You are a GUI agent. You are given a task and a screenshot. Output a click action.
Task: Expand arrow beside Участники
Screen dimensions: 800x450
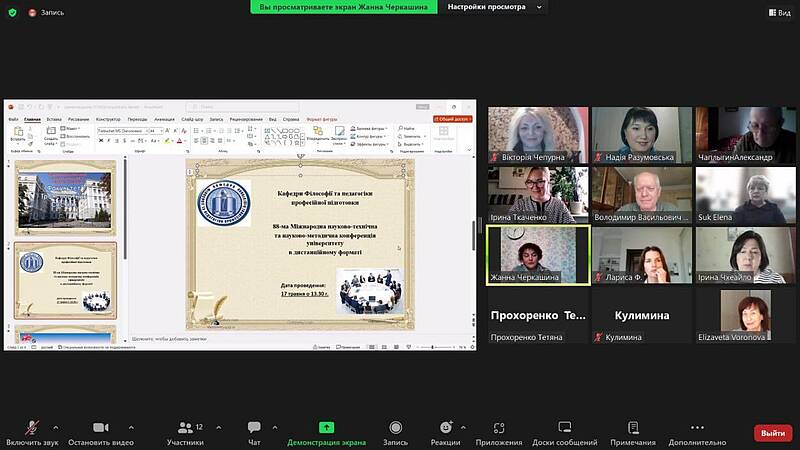[x=219, y=428]
